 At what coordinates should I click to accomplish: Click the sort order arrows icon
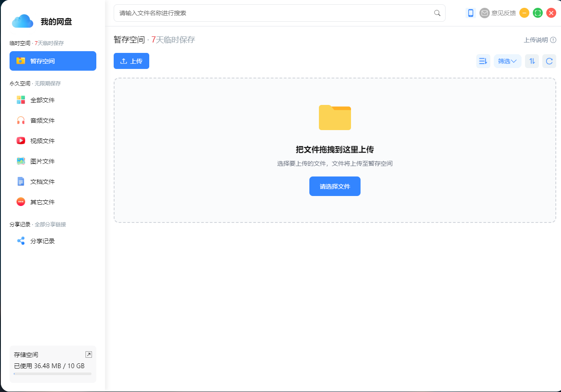532,61
